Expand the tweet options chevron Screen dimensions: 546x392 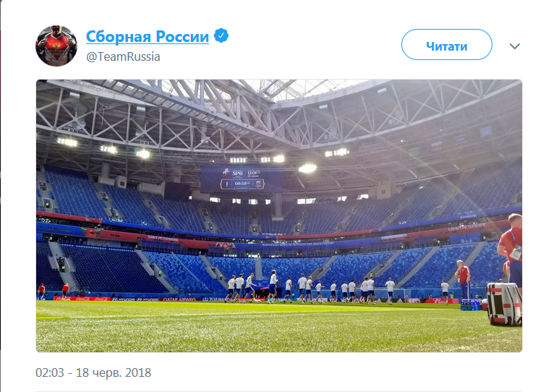pos(515,46)
